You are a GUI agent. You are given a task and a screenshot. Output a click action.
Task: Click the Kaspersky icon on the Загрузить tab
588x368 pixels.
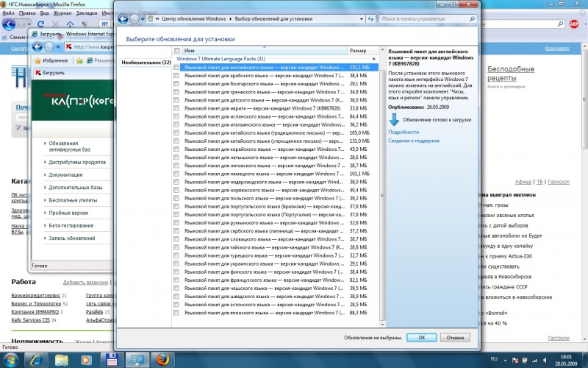[38, 73]
